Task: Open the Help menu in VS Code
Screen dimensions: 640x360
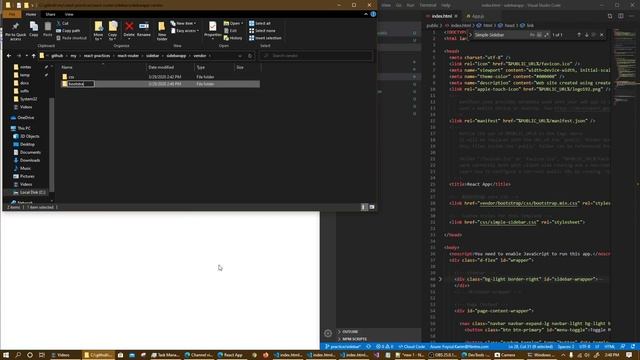Action: click(446, 5)
